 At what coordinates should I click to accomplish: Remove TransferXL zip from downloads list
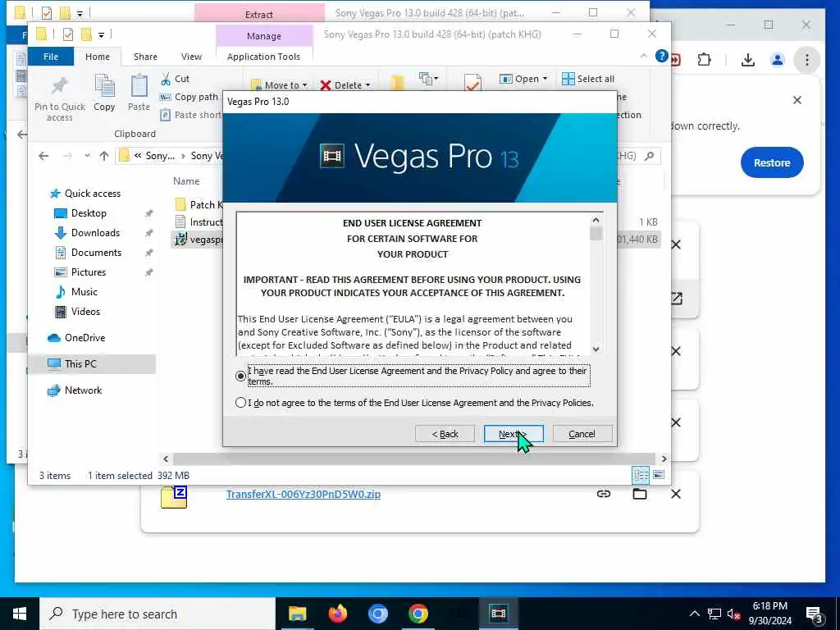676,494
